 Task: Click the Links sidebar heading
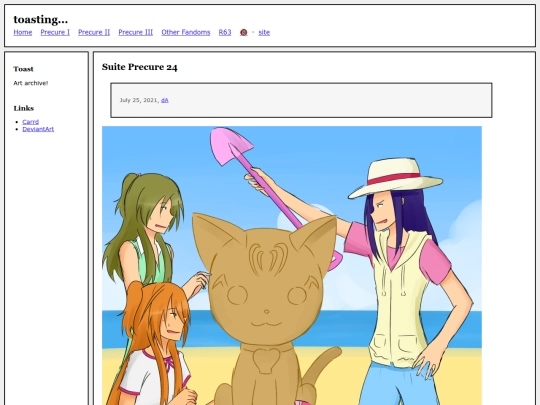[24, 108]
